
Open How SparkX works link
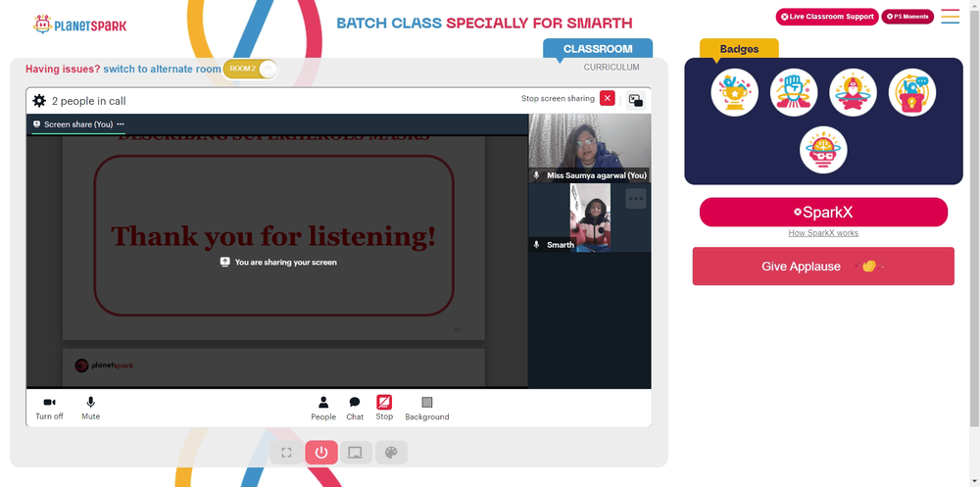click(823, 233)
